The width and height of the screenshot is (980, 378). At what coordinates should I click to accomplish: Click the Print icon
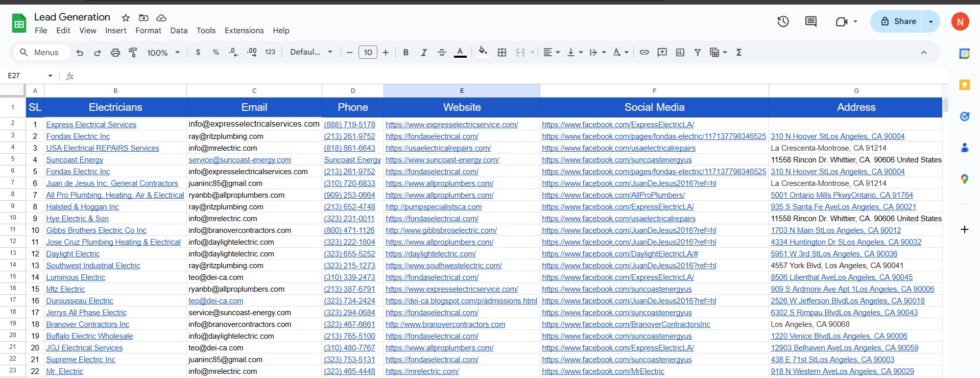coord(115,53)
